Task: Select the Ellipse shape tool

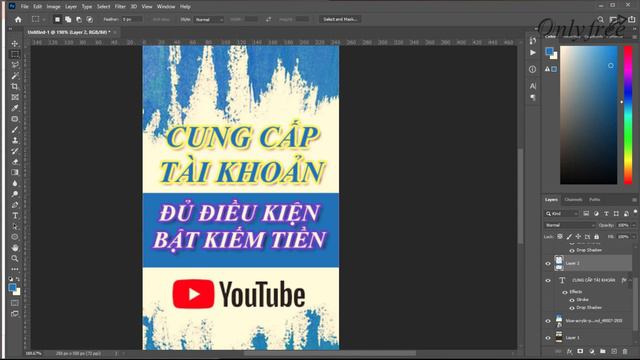Action: 15,237
